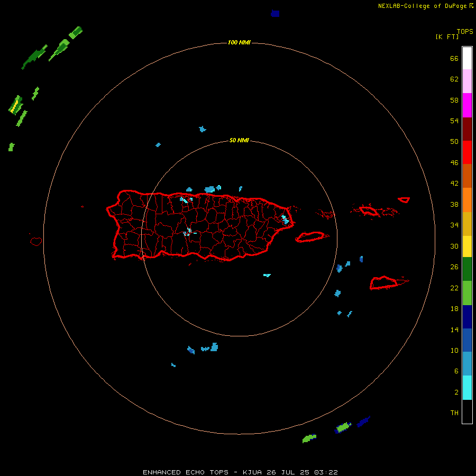Click the 50 NMI range ring label
The image size is (476, 476).
(239, 140)
